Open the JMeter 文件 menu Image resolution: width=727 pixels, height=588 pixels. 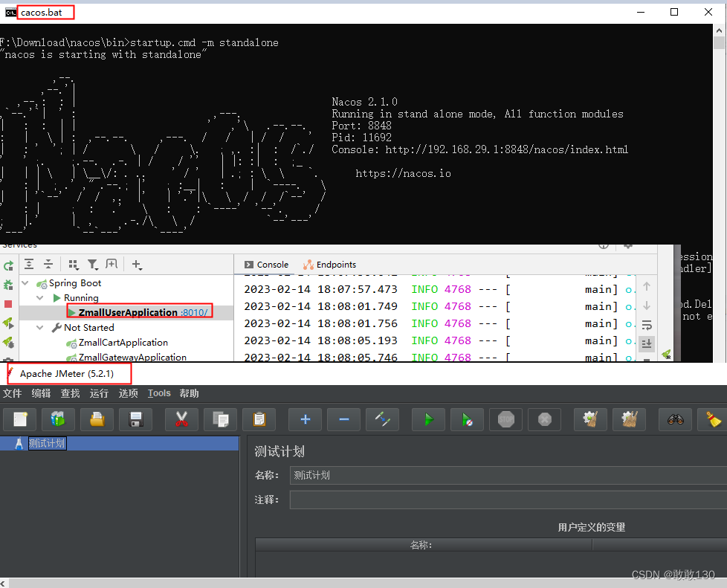tap(13, 393)
